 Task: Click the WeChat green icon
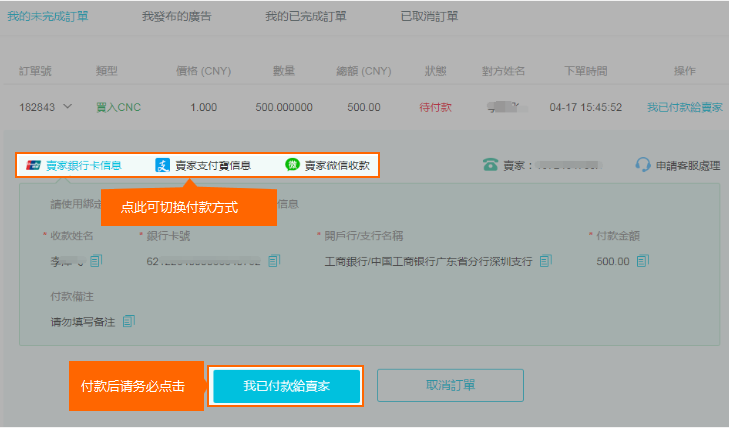tap(292, 164)
